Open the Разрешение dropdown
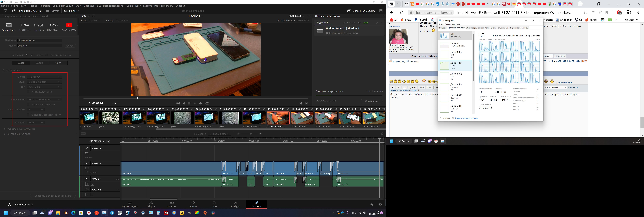This screenshot has width=644, height=217. point(44,100)
